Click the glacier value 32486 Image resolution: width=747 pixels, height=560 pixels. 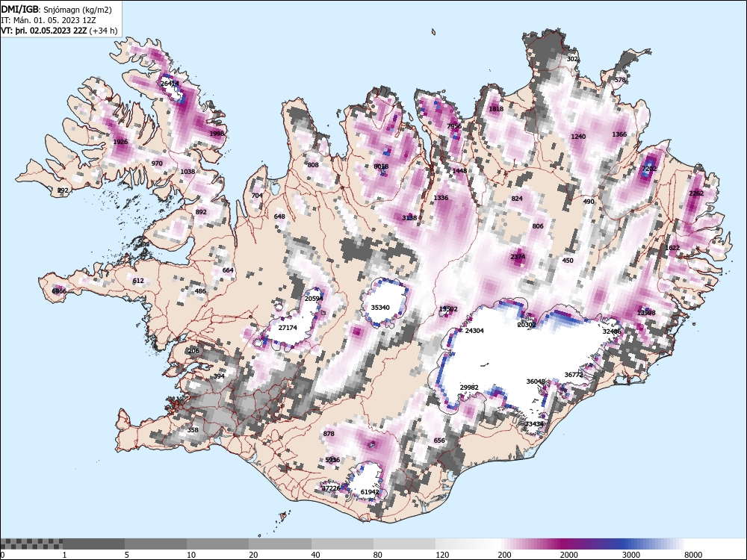click(612, 331)
